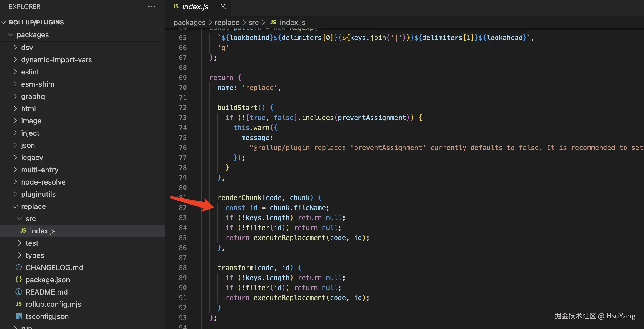
Task: Click the Explorer more actions ellipsis
Action: (152, 6)
